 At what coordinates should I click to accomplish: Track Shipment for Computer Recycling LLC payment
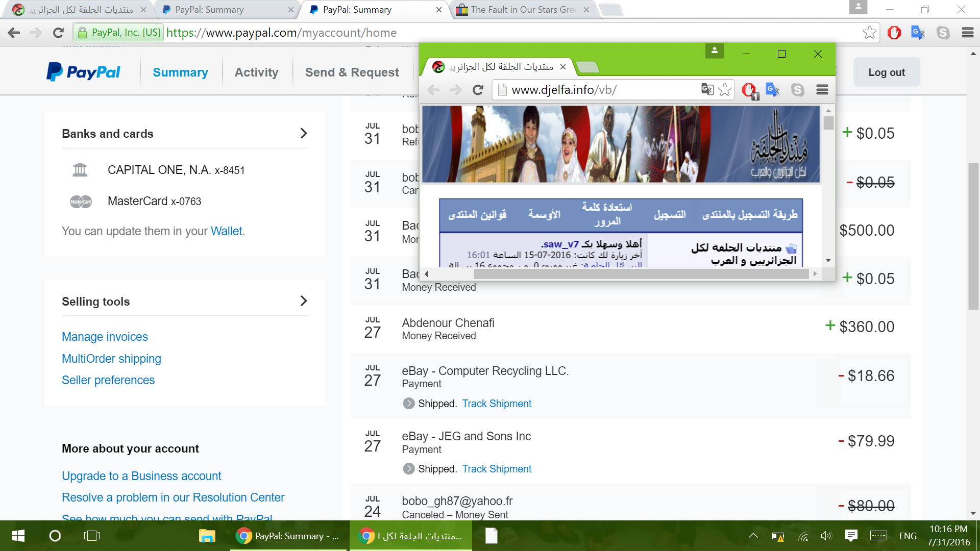coord(497,404)
